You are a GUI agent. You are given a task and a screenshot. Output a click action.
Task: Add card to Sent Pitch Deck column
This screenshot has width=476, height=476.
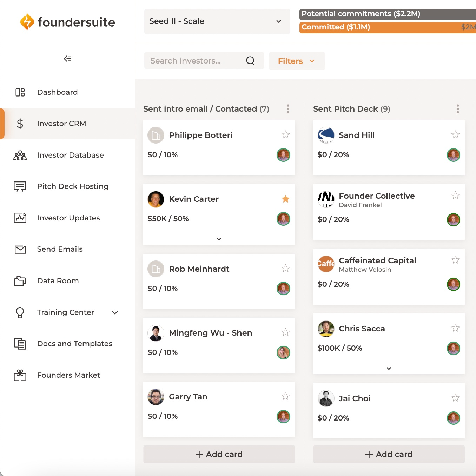[389, 454]
